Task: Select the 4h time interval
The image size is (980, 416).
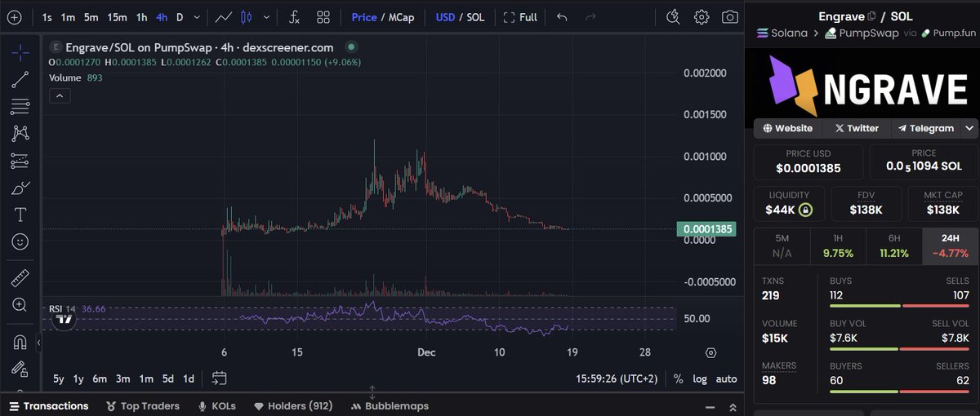Action: 163,17
